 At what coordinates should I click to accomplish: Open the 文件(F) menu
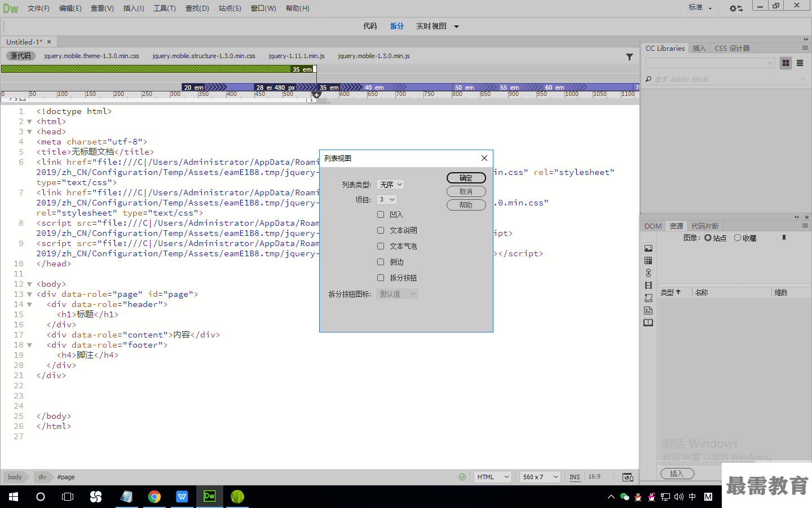38,8
